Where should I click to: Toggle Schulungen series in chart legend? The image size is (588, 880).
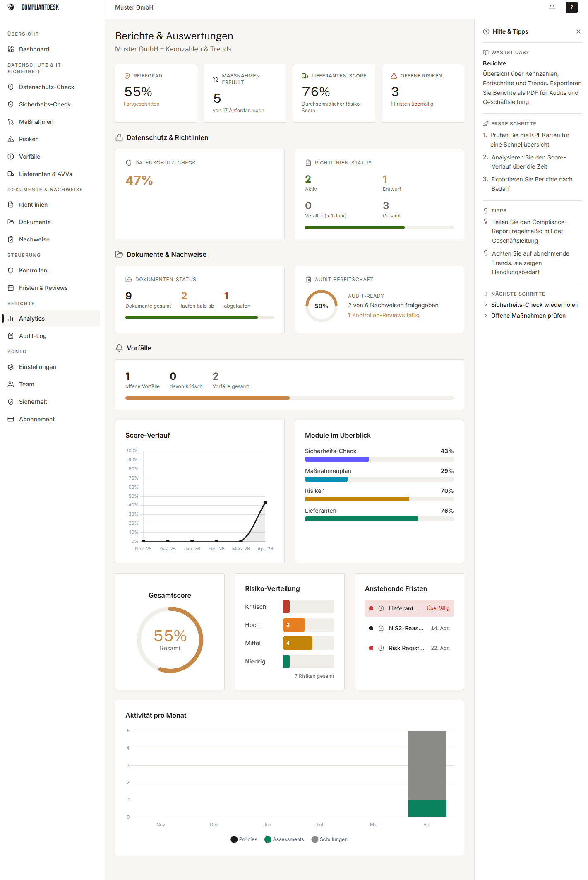tap(329, 839)
